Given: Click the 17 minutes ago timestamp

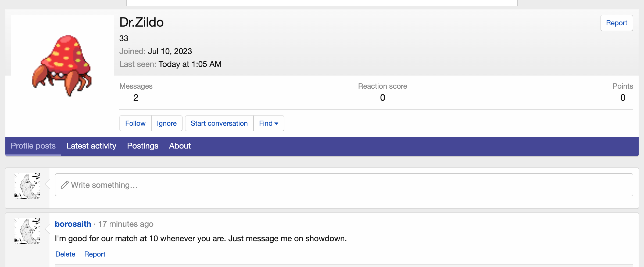Looking at the screenshot, I should click(x=126, y=224).
